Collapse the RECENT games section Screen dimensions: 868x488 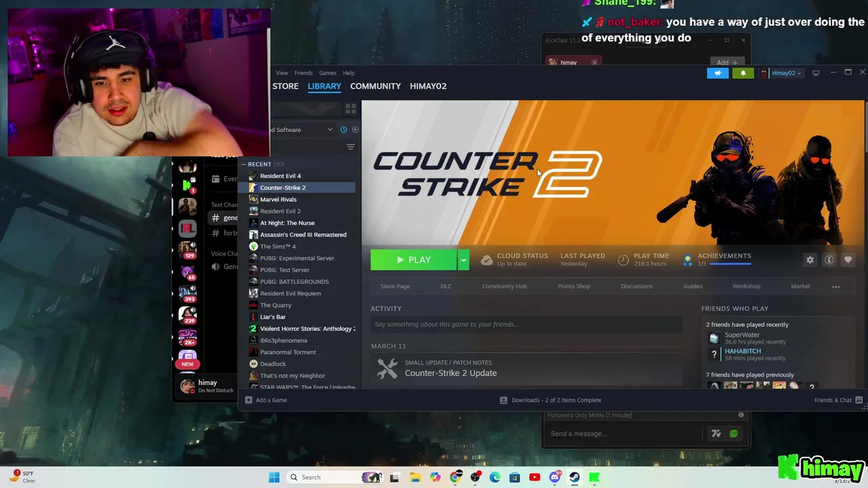243,164
